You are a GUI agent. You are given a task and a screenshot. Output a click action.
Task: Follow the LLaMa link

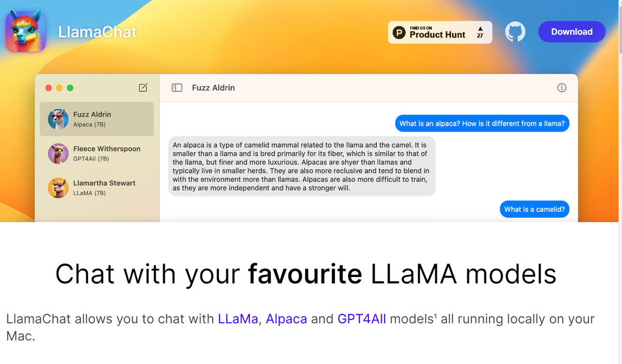(x=238, y=319)
